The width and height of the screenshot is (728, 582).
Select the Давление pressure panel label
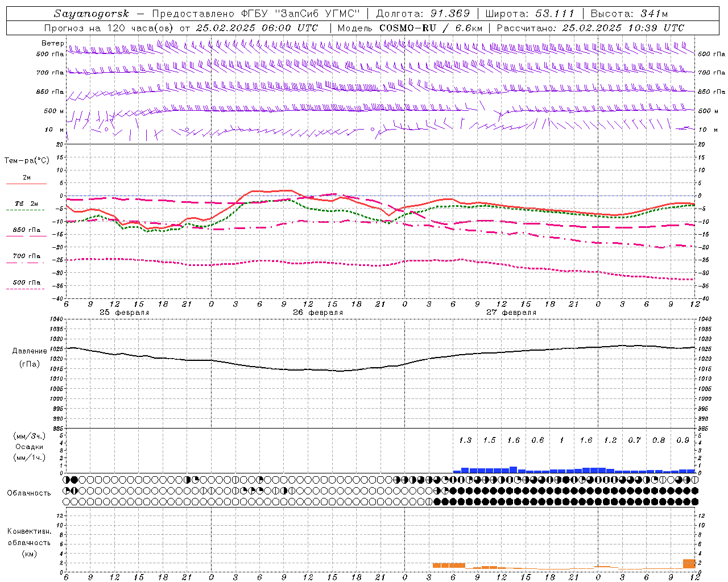coord(30,351)
